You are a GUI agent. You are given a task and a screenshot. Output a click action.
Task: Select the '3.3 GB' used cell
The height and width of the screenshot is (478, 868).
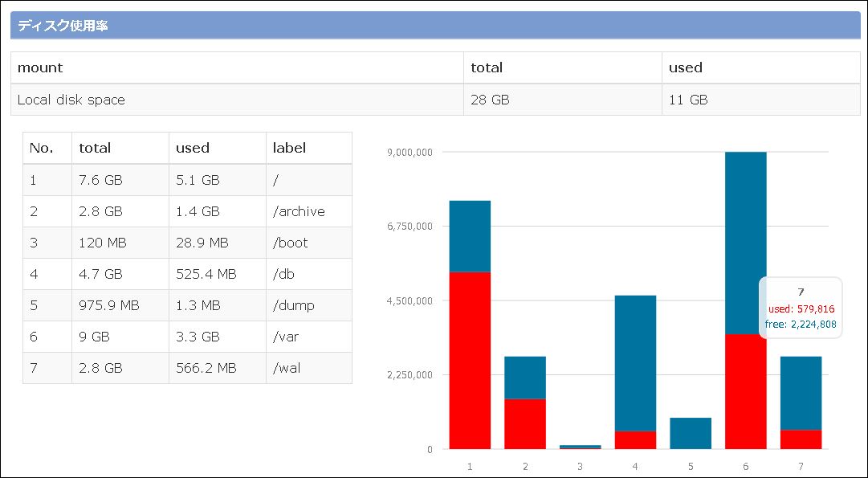pyautogui.click(x=217, y=337)
